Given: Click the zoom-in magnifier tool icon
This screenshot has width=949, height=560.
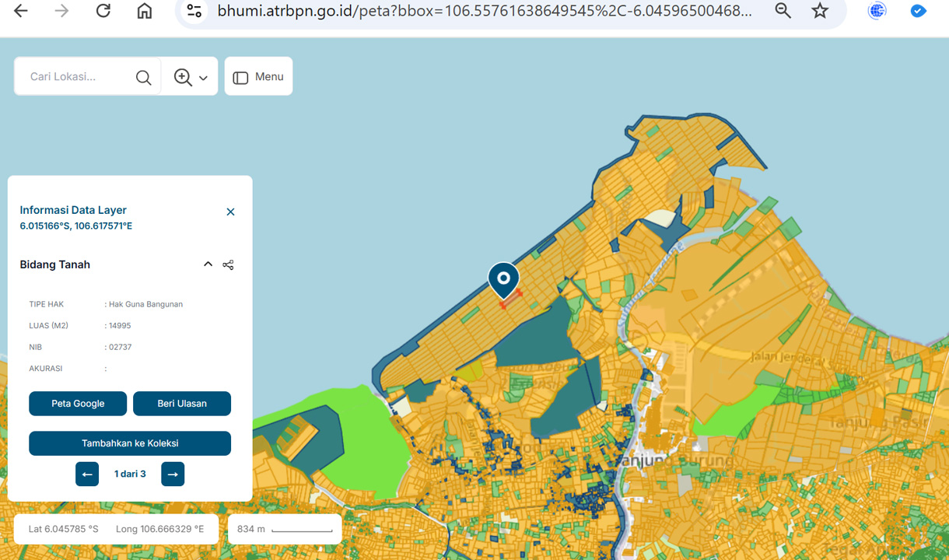Looking at the screenshot, I should click(x=183, y=77).
